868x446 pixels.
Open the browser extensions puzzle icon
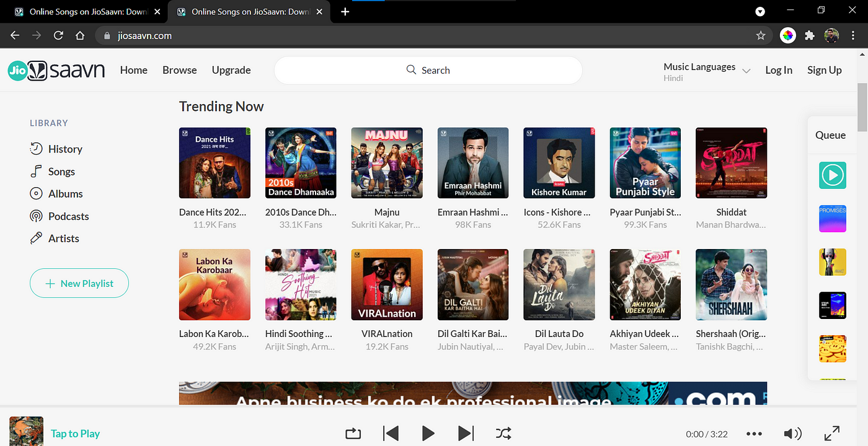pyautogui.click(x=809, y=35)
